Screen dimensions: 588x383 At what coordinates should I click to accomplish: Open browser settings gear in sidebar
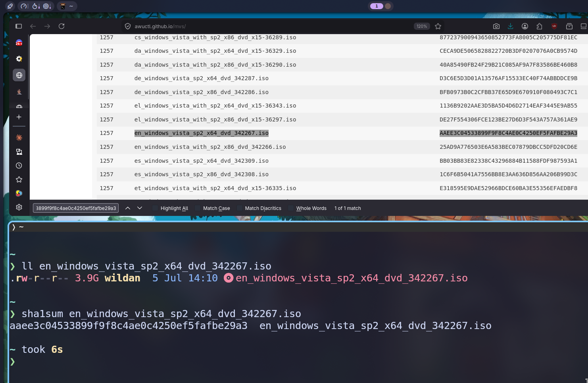(x=19, y=207)
